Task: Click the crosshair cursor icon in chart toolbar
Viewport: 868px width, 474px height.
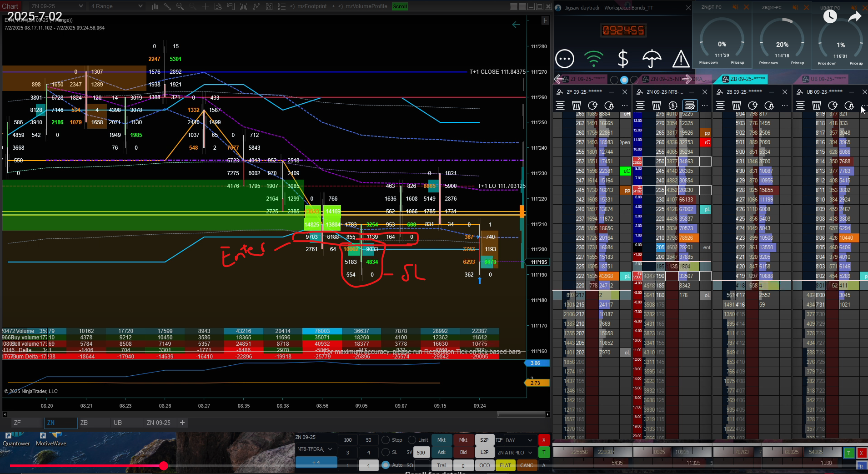Action: (x=206, y=6)
